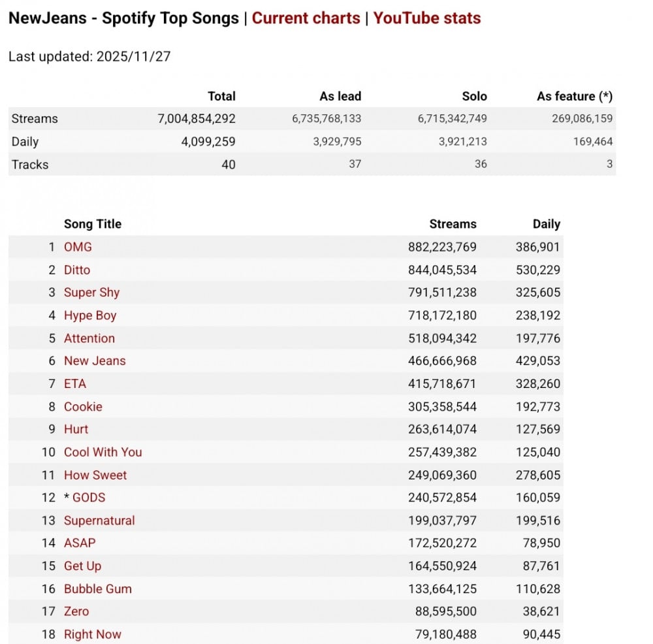
Task: Open the Current charts link
Action: (x=306, y=18)
